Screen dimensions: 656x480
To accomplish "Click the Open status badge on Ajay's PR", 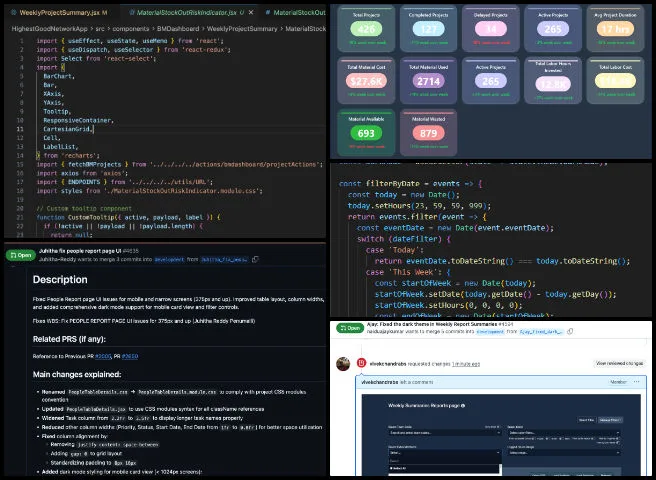I will [350, 328].
